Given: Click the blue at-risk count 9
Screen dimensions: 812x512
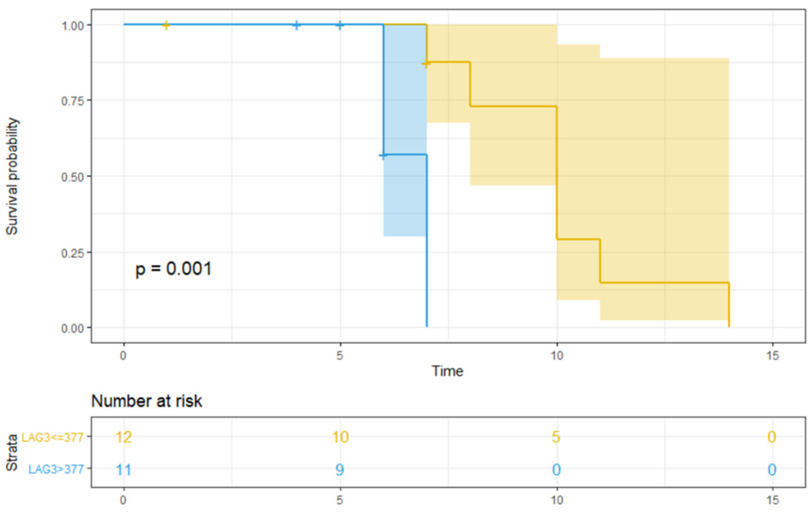Looking at the screenshot, I should pyautogui.click(x=340, y=469).
